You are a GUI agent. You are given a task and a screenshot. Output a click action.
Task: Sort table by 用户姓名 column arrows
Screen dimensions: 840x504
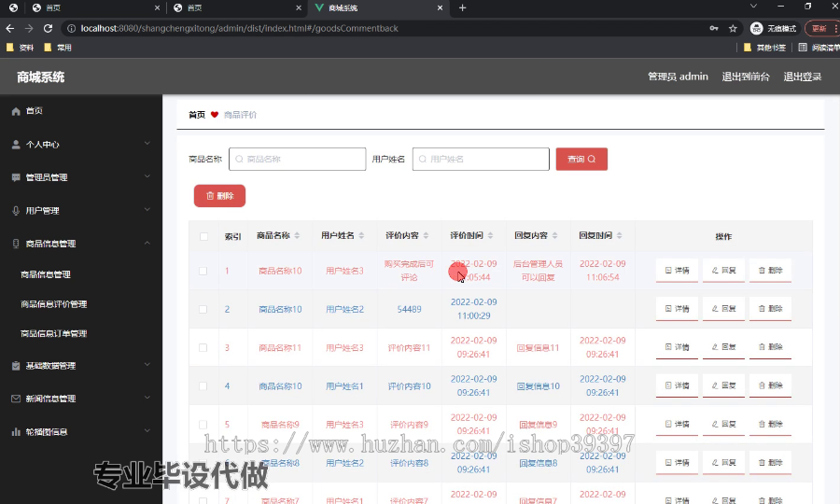tap(361, 235)
